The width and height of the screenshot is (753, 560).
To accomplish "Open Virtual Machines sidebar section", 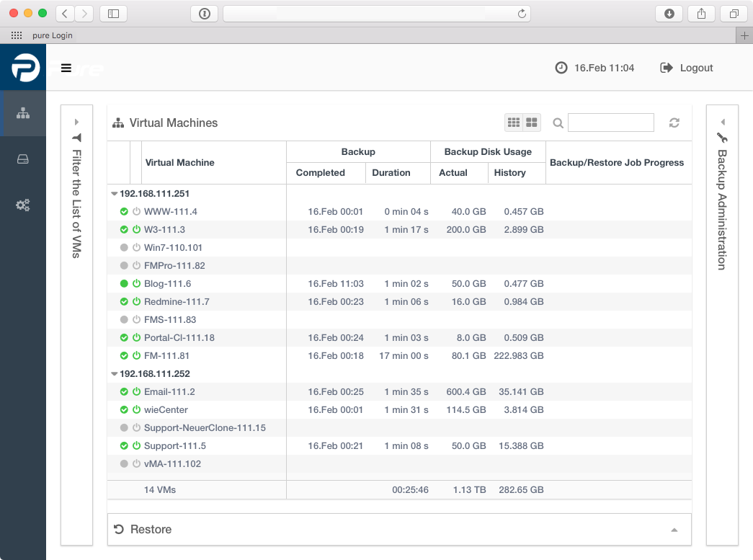I will tap(23, 113).
